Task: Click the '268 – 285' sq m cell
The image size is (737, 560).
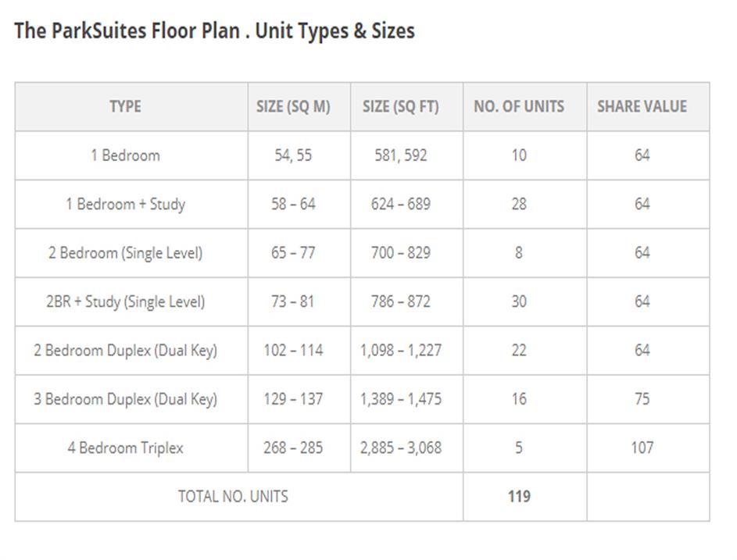Action: pyautogui.click(x=293, y=448)
